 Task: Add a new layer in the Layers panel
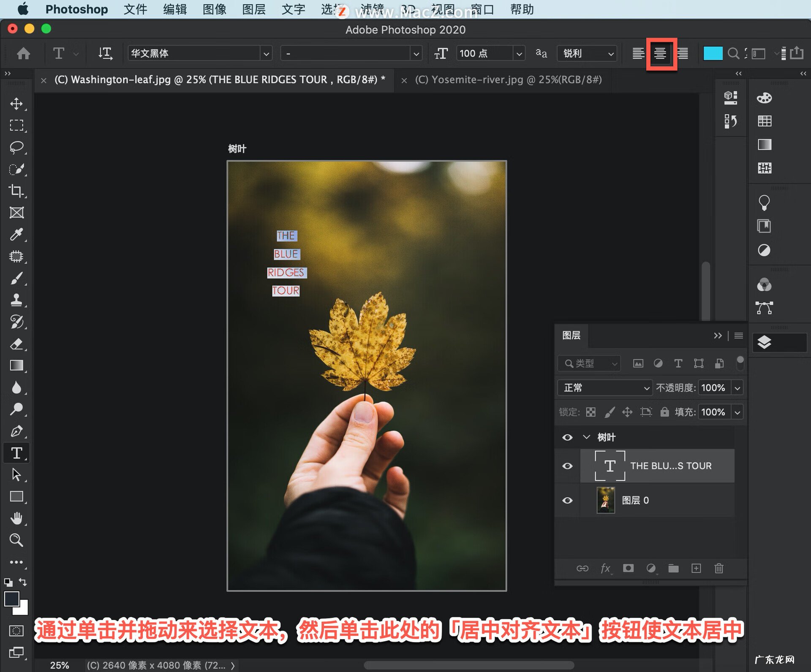tap(697, 568)
